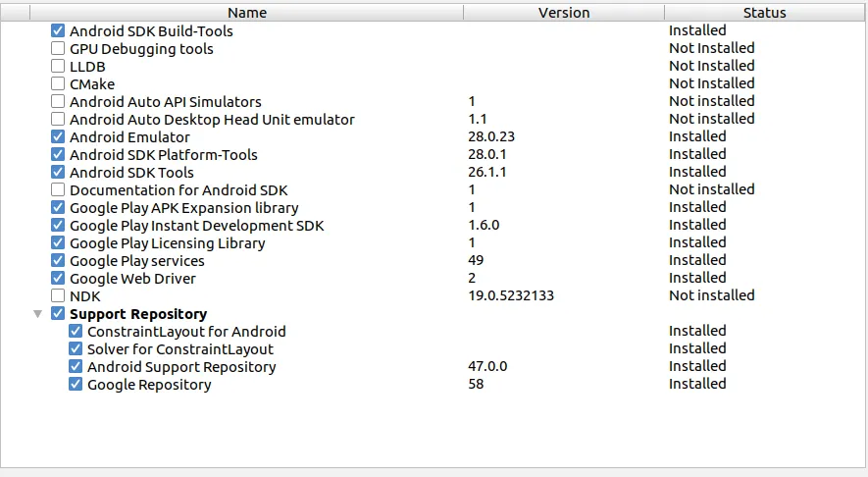868x477 pixels.
Task: Check the LLDB checkbox
Action: tap(58, 67)
